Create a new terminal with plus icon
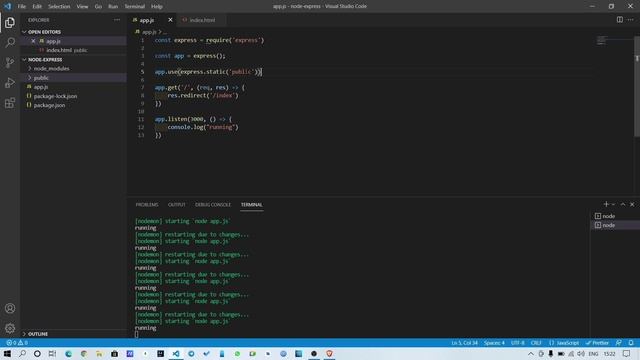Viewport: 640px width, 360px height. [x=606, y=204]
